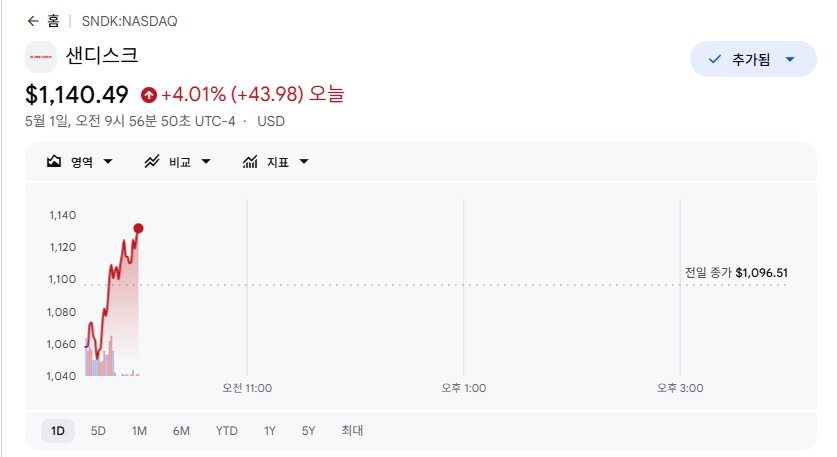Click the compare lines icon
The image size is (837, 457).
pyautogui.click(x=152, y=161)
